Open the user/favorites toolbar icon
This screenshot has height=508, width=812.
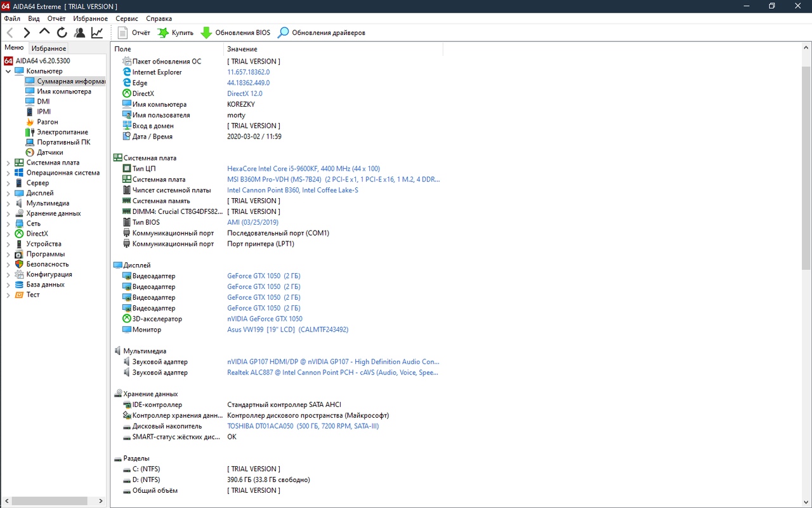79,32
